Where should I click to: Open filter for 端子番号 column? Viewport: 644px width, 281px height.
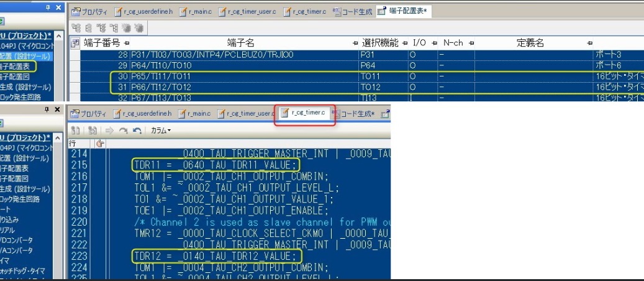(127, 43)
